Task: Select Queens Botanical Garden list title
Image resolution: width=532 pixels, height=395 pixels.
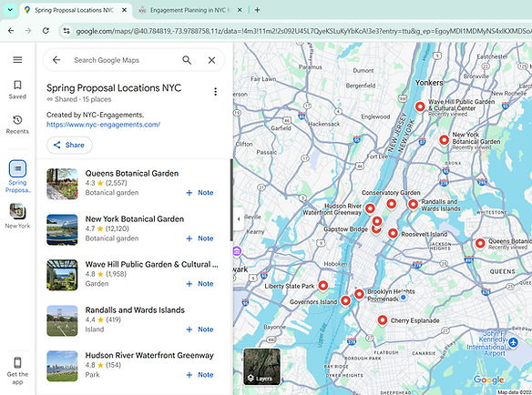Action: pos(132,174)
